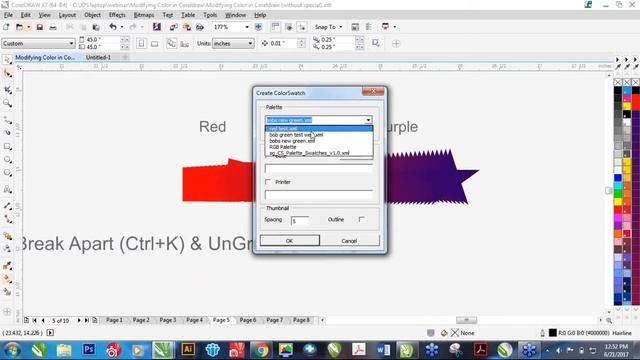This screenshot has width=640, height=360.
Task: Open the Effects menu
Action: tap(117, 15)
